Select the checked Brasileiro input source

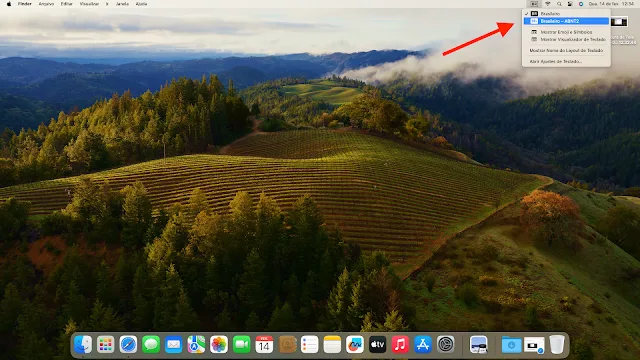(x=566, y=13)
